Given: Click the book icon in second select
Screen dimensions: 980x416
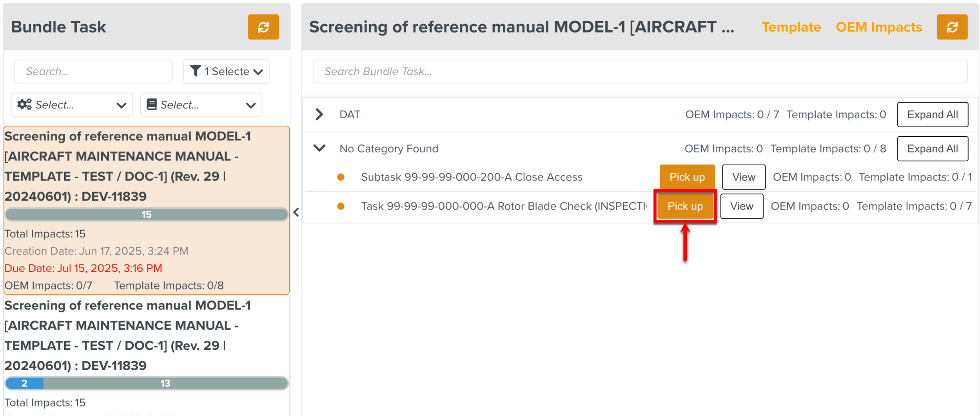Looking at the screenshot, I should coord(151,105).
